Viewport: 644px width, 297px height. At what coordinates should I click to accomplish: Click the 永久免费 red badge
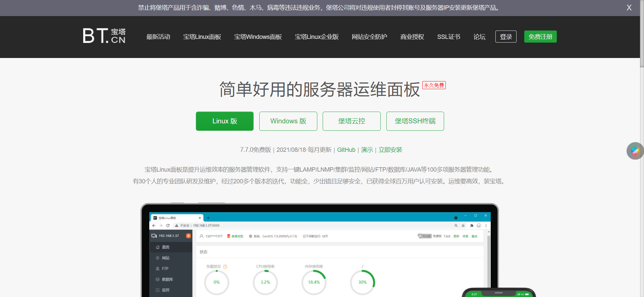coord(434,85)
